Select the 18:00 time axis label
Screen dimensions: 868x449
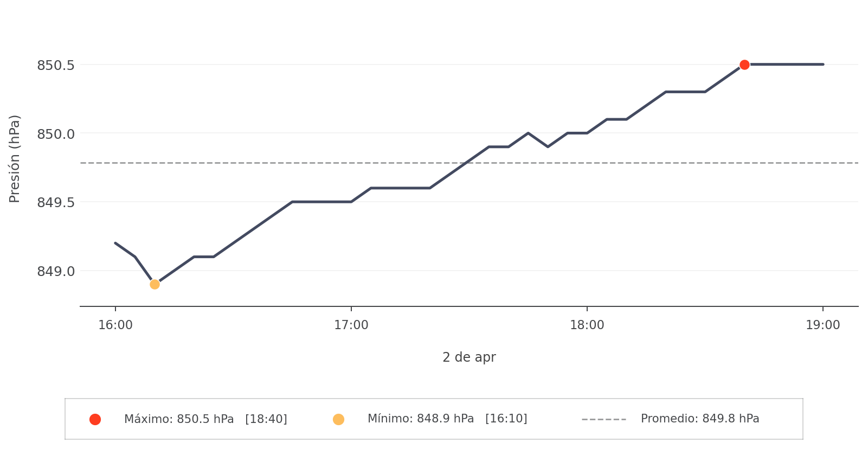(587, 325)
